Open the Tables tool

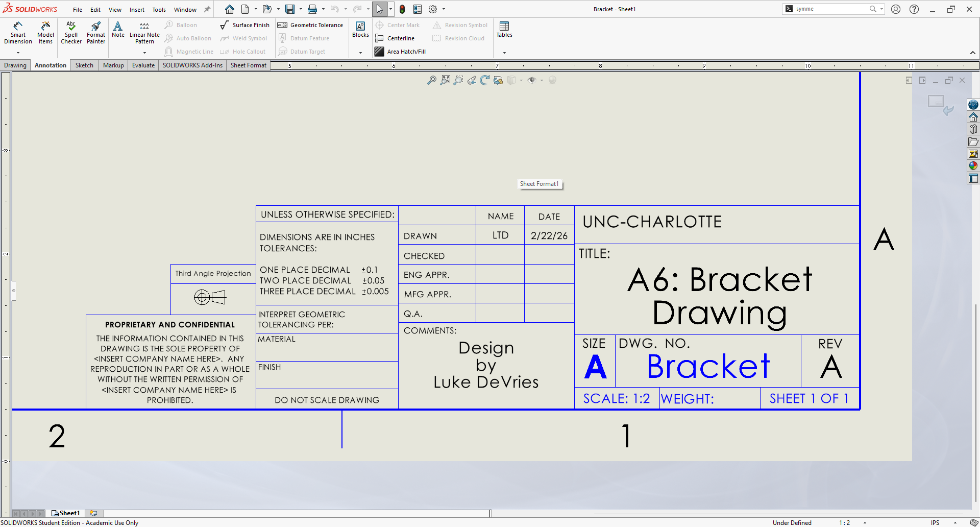(x=504, y=30)
